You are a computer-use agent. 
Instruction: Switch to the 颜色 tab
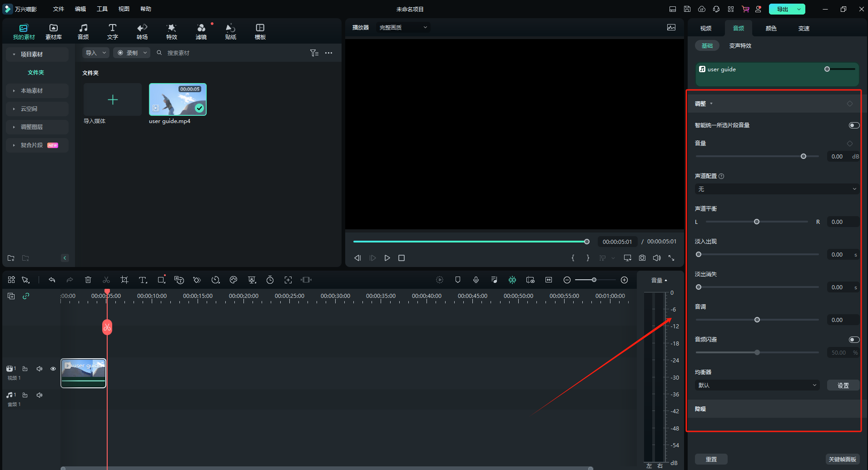[771, 28]
